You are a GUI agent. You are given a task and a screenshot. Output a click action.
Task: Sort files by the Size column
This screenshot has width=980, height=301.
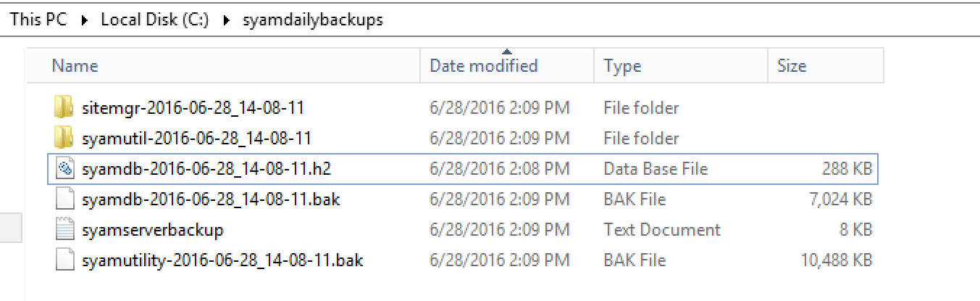pyautogui.click(x=792, y=66)
